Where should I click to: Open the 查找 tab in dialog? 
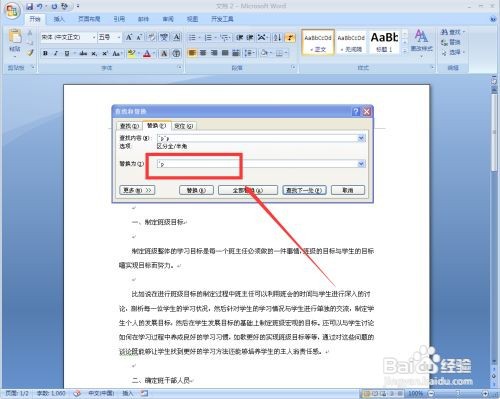click(129, 126)
